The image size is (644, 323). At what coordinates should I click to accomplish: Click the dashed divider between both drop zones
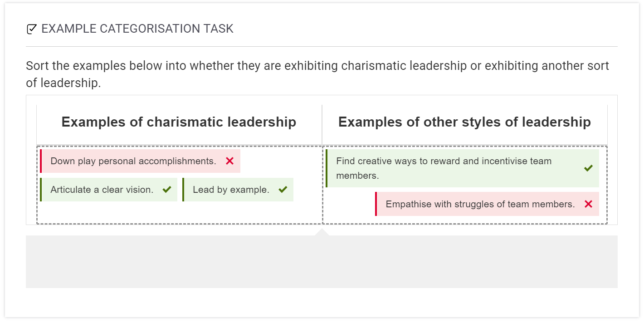(x=322, y=185)
